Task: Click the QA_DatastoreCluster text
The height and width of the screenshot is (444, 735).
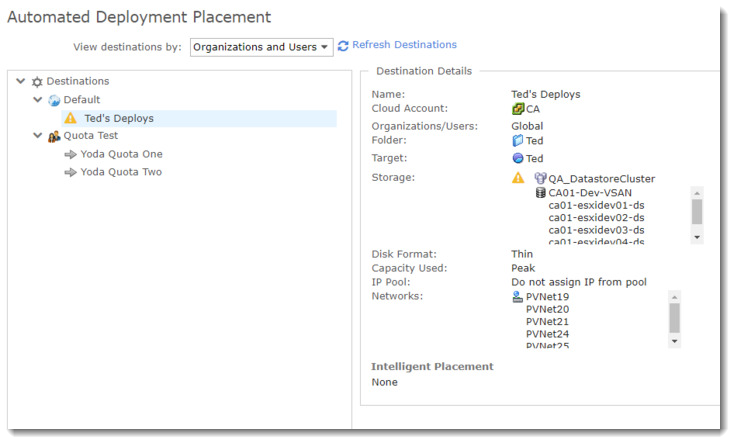Action: 601,179
